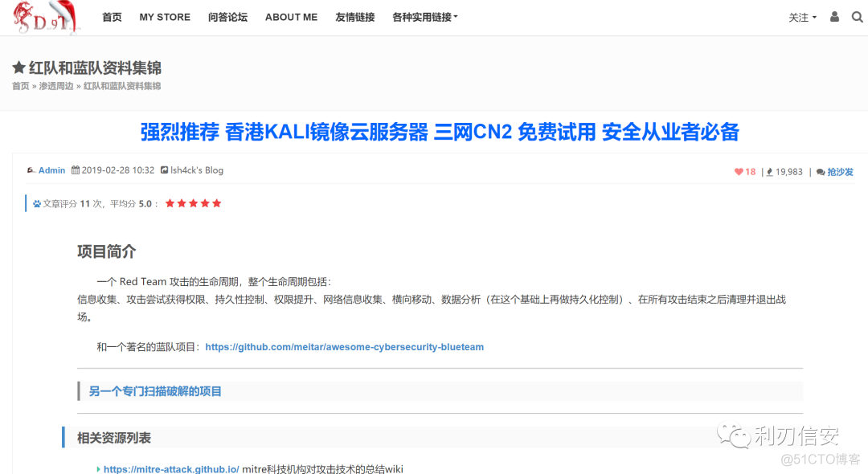868x474 pixels.
Task: Click the view count icon beside 19,983
Action: 769,172
